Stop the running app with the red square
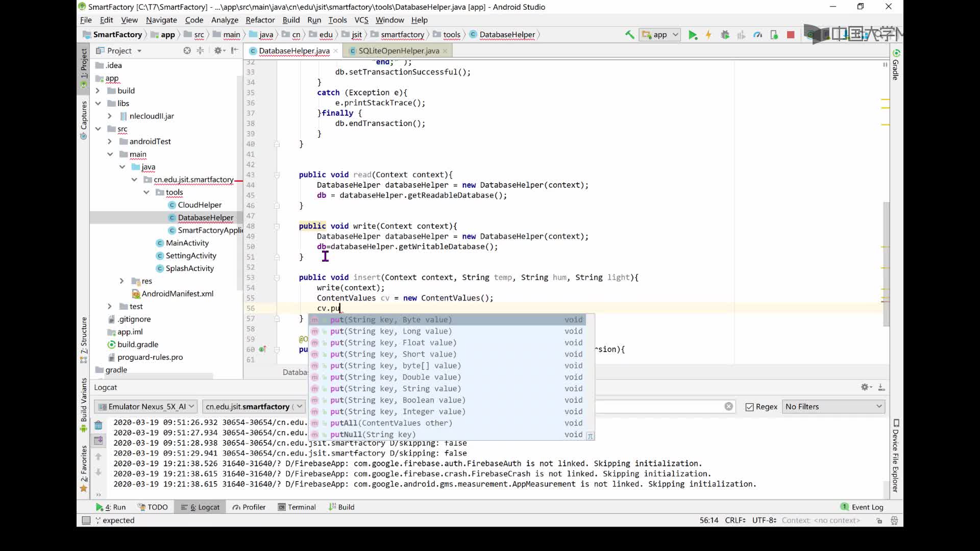This screenshot has width=980, height=551. tap(791, 35)
